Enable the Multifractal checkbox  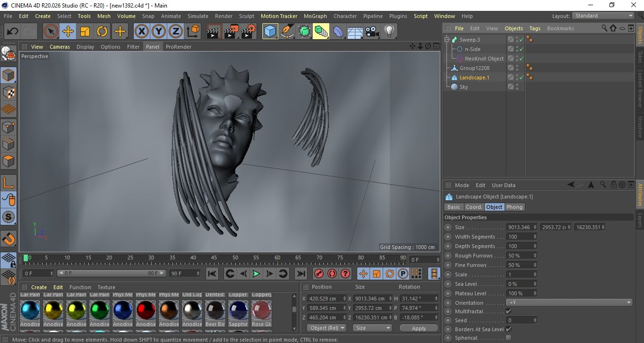click(x=508, y=311)
